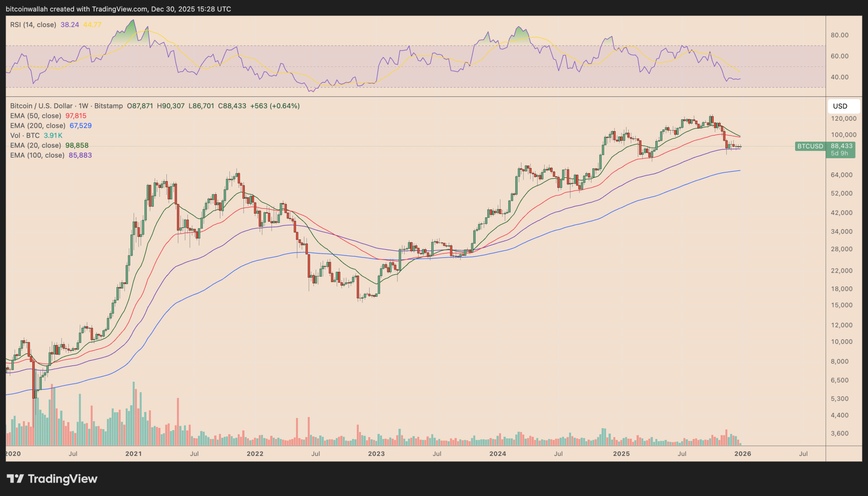
Task: Click the 88,433 current price label
Action: (x=841, y=146)
